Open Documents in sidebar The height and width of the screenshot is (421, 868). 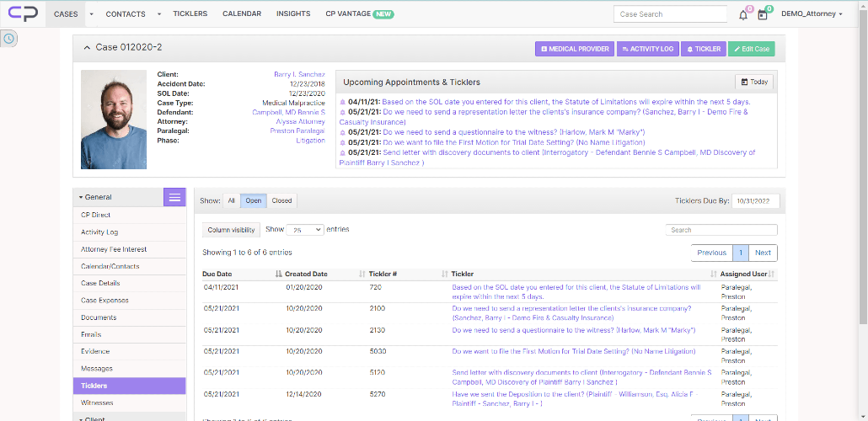(x=130, y=317)
